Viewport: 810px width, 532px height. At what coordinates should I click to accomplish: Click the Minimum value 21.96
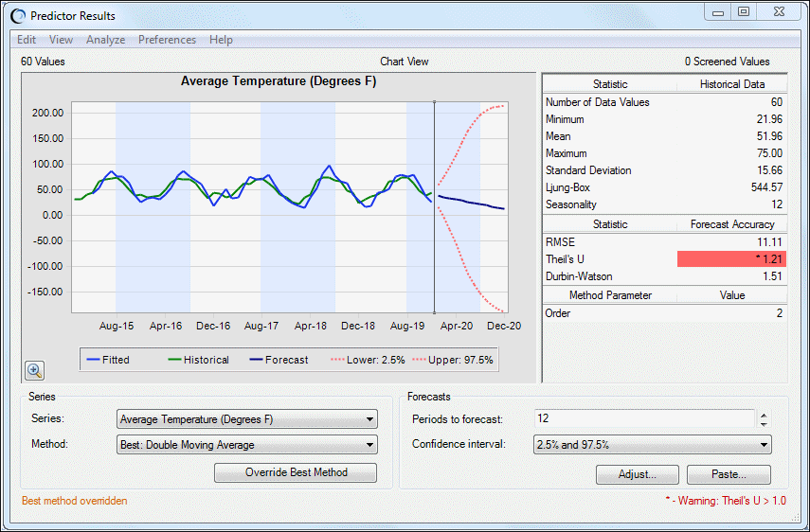770,119
